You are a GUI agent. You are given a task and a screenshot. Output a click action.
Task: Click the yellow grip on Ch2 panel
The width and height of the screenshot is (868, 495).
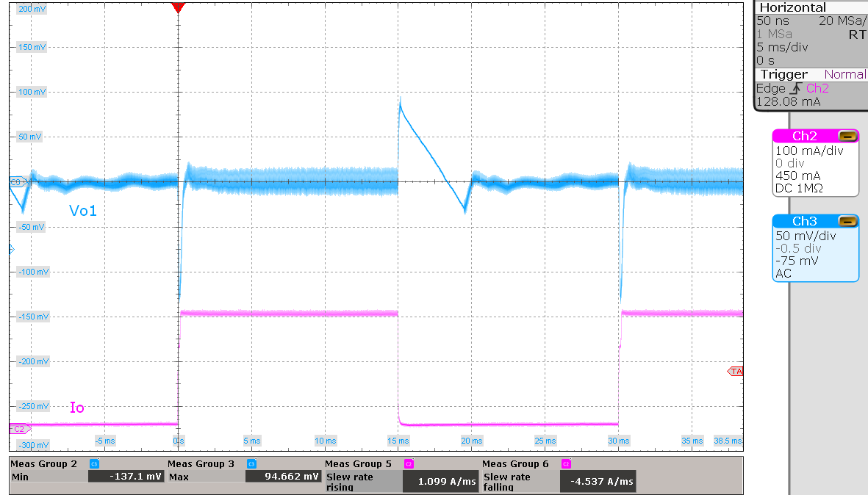pos(848,135)
